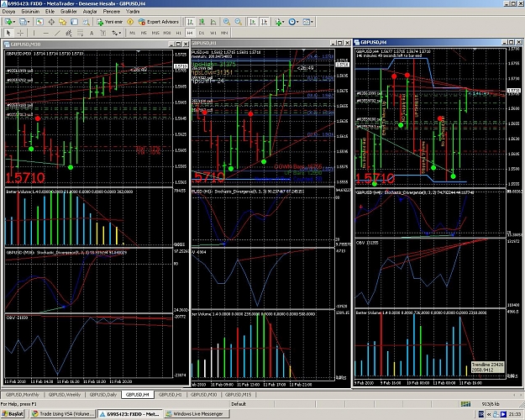Open the Profiles dropdown arrow
The height and width of the screenshot is (420, 525).
29,22
